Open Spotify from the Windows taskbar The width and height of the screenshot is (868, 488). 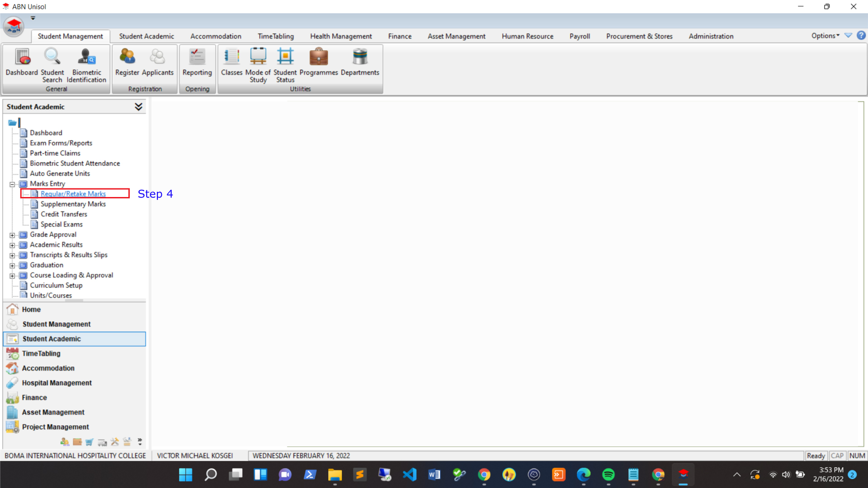click(608, 474)
